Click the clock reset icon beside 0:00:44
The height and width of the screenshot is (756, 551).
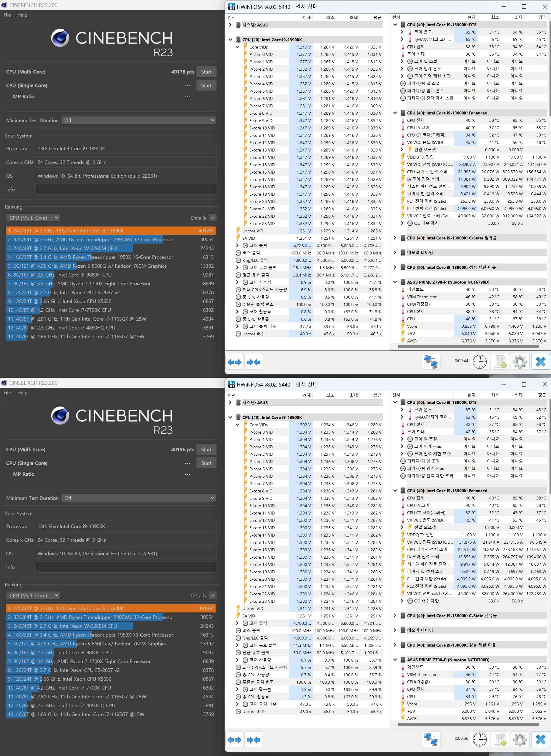[480, 362]
